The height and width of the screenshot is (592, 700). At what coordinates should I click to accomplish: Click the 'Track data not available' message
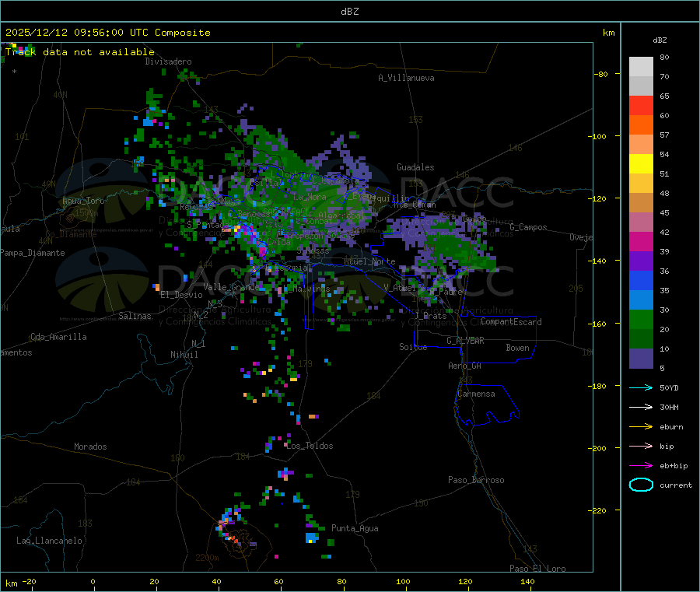click(80, 52)
